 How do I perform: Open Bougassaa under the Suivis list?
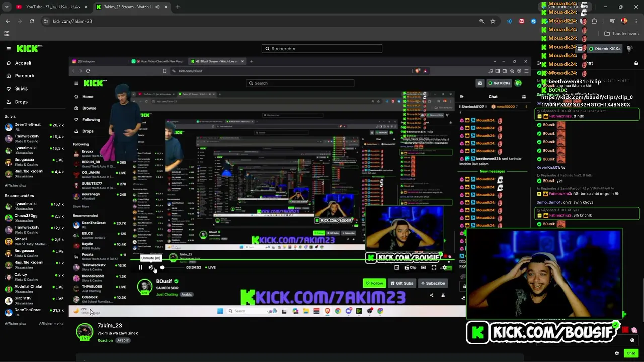[x=33, y=162]
